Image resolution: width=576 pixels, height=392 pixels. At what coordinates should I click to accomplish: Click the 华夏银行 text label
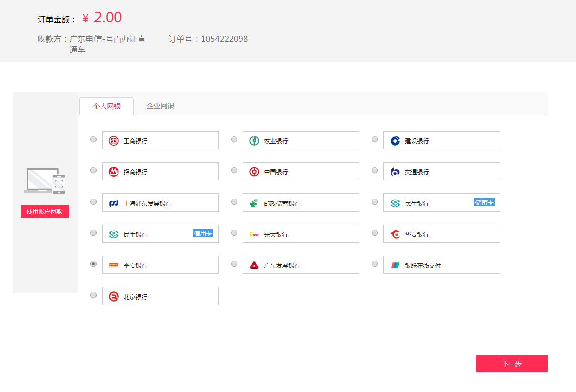pyautogui.click(x=417, y=234)
